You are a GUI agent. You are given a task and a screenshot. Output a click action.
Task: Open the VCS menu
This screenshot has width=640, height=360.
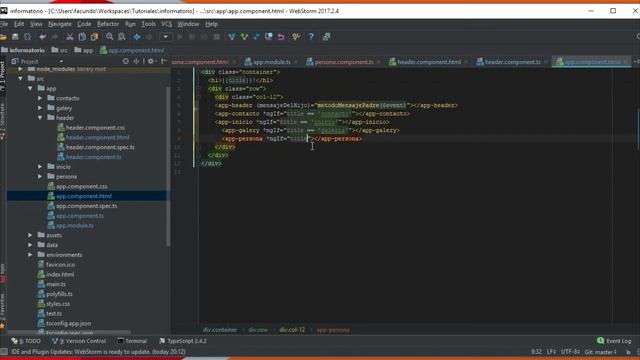point(167,24)
